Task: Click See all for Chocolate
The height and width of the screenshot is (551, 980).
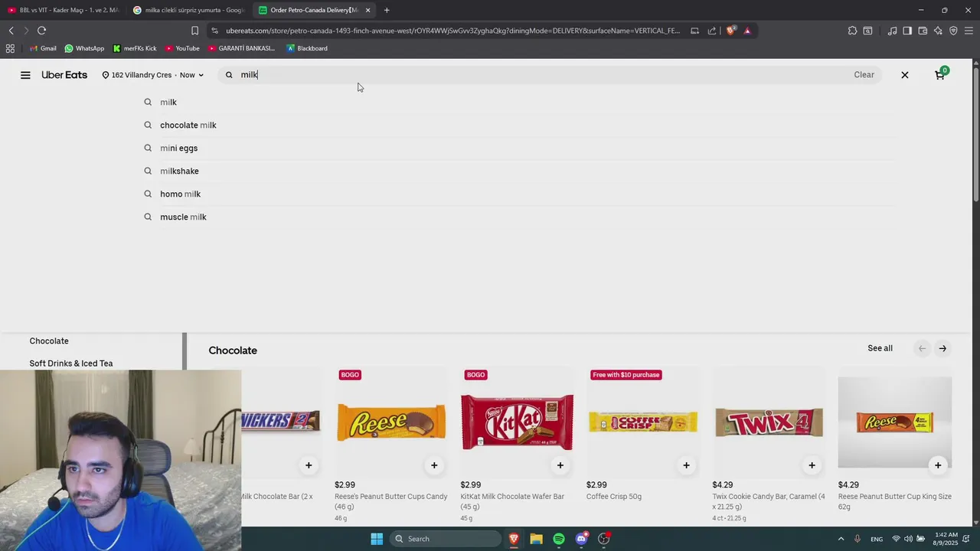Action: pyautogui.click(x=880, y=348)
